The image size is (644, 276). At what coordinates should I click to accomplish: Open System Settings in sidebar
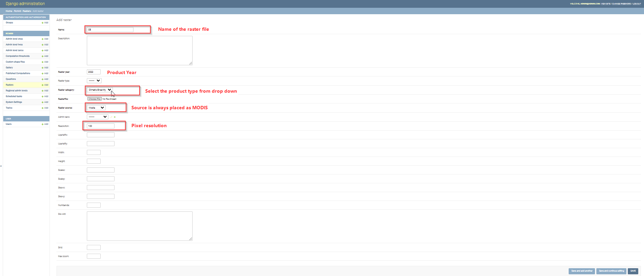[14, 102]
